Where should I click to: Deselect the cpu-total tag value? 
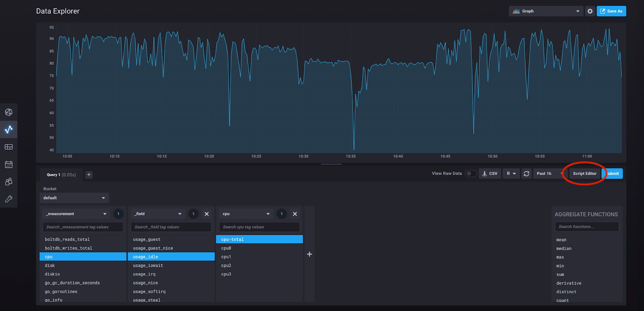pos(259,239)
